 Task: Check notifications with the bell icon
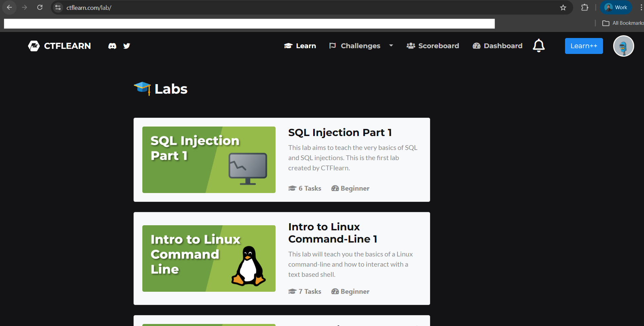click(539, 45)
